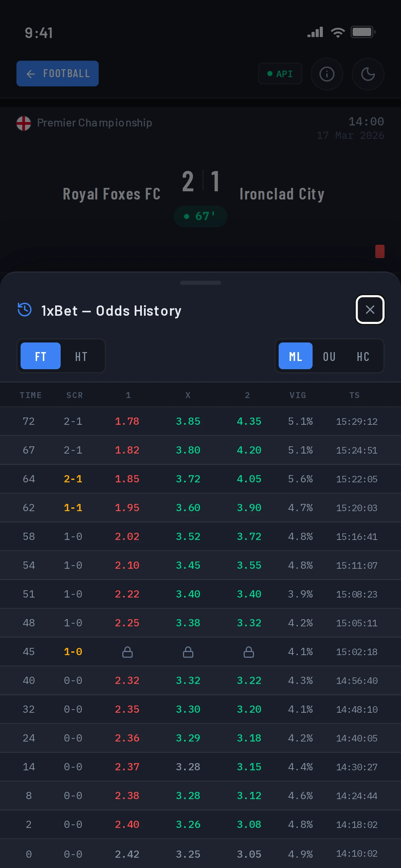Viewport: 401px width, 868px height.
Task: Click the lock icon under column 2
Action: point(249,652)
